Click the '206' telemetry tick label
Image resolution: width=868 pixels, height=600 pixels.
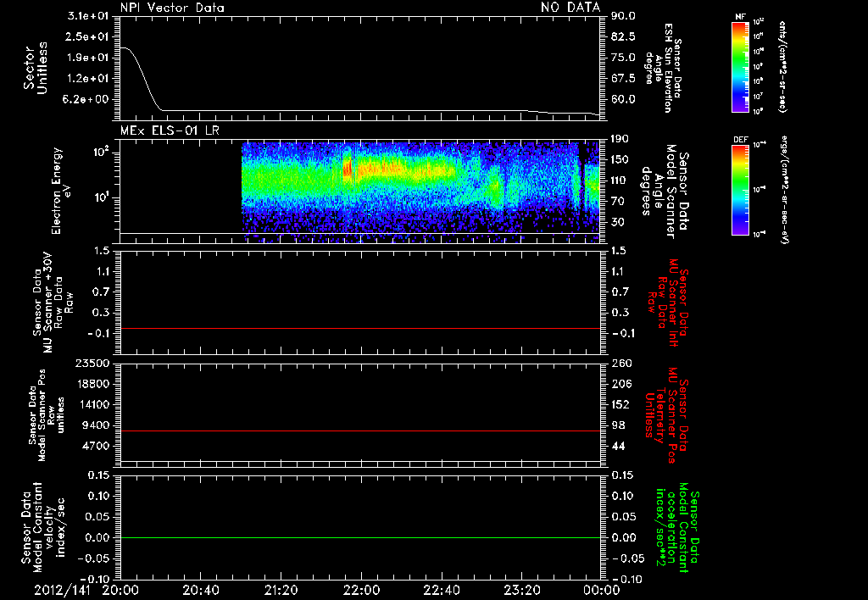[x=621, y=384]
